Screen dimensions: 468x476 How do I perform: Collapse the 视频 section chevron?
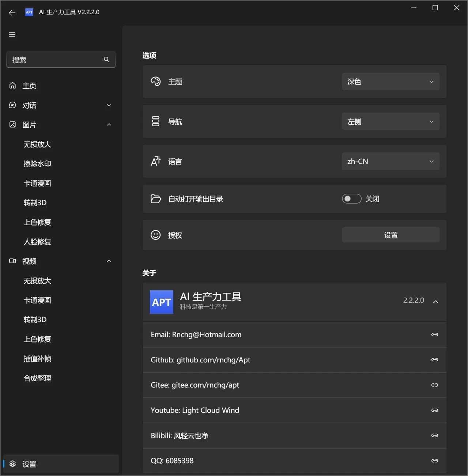point(109,261)
